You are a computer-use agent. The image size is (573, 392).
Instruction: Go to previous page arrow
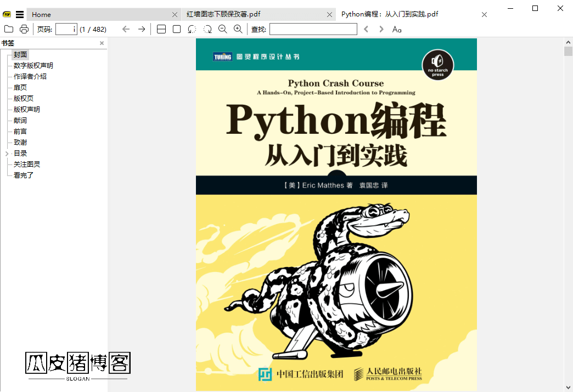[126, 29]
